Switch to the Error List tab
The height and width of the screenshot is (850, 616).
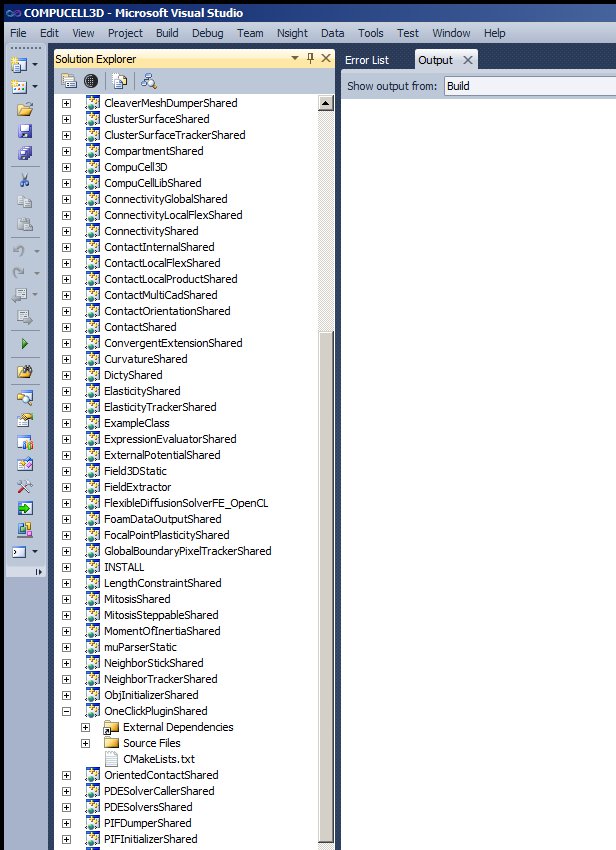click(x=366, y=60)
